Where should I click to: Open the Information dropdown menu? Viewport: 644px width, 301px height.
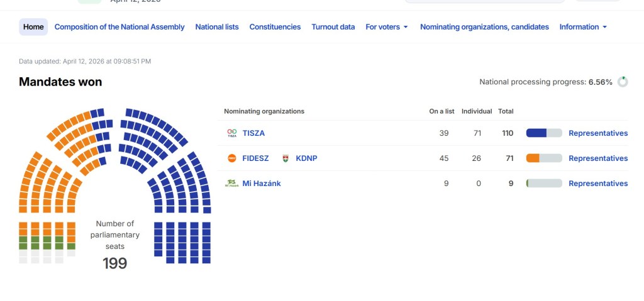tap(583, 27)
